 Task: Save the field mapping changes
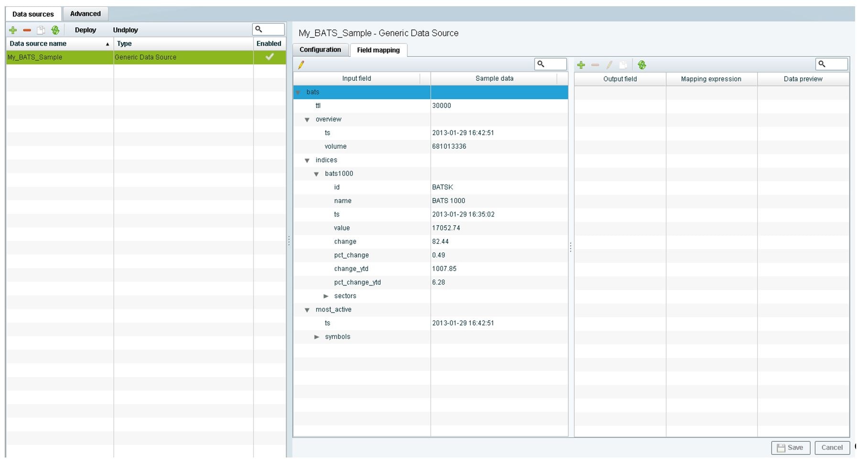(x=791, y=448)
